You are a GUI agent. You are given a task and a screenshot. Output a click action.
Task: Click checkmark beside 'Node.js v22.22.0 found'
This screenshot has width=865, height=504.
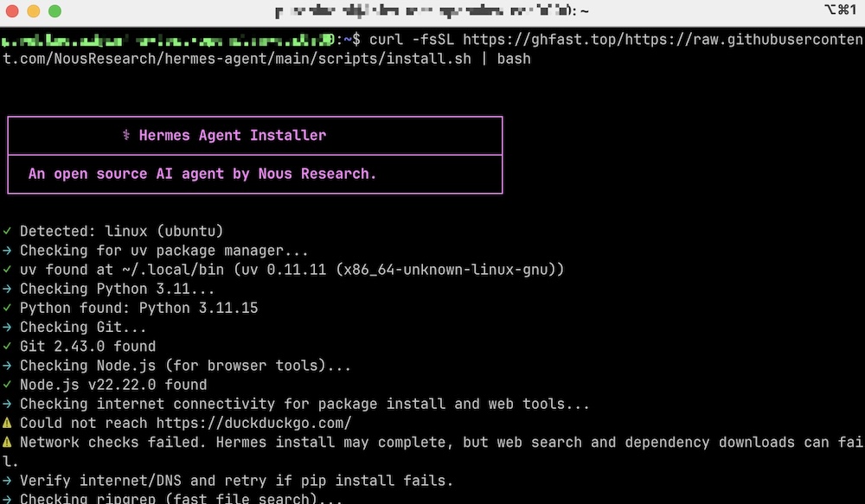coord(7,385)
